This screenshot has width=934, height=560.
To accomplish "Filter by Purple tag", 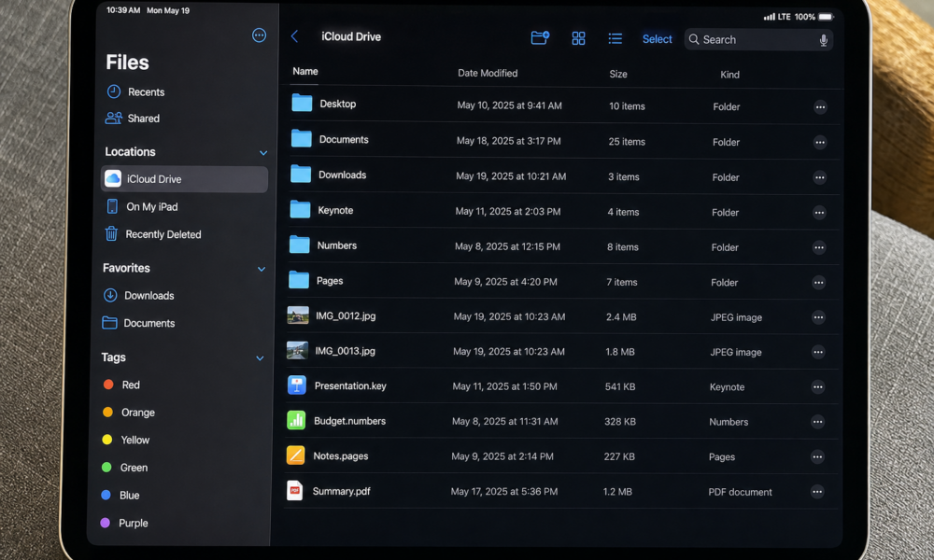I will tap(124, 523).
